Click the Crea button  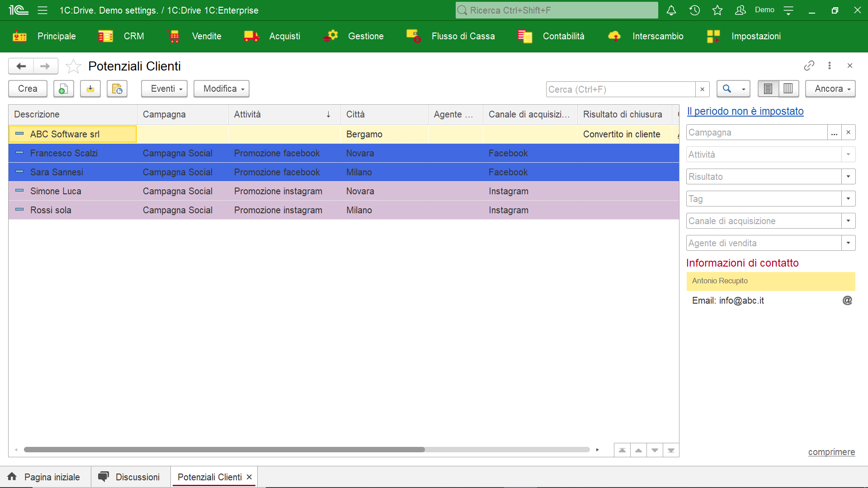(28, 89)
